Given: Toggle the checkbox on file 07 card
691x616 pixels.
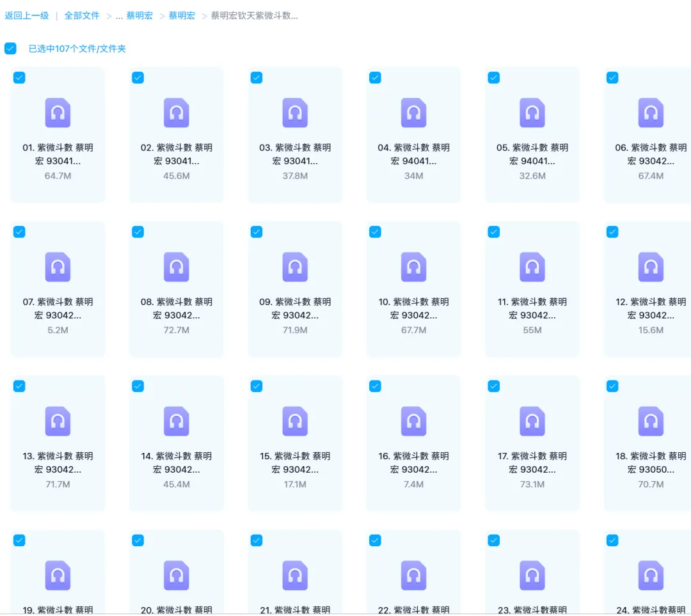Looking at the screenshot, I should pyautogui.click(x=19, y=232).
